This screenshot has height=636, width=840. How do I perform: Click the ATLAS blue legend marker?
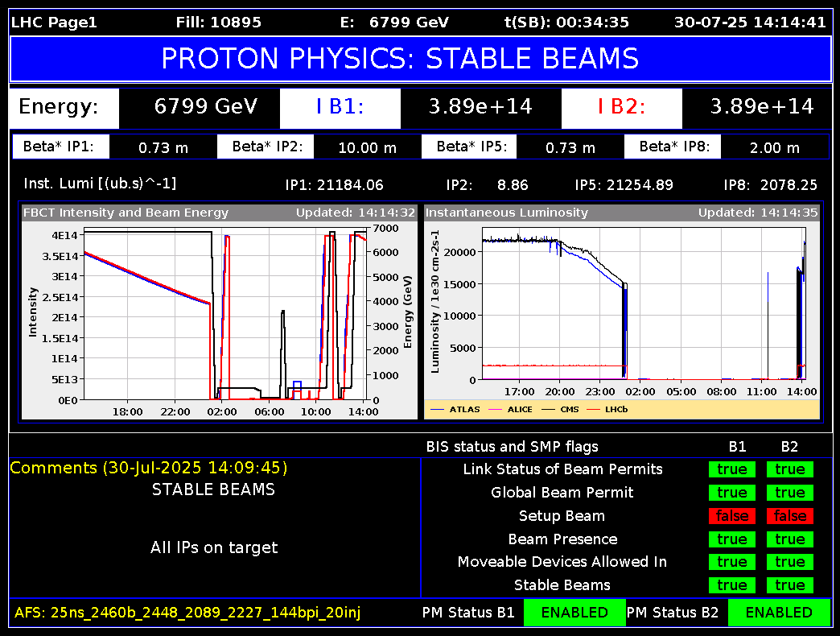(439, 410)
